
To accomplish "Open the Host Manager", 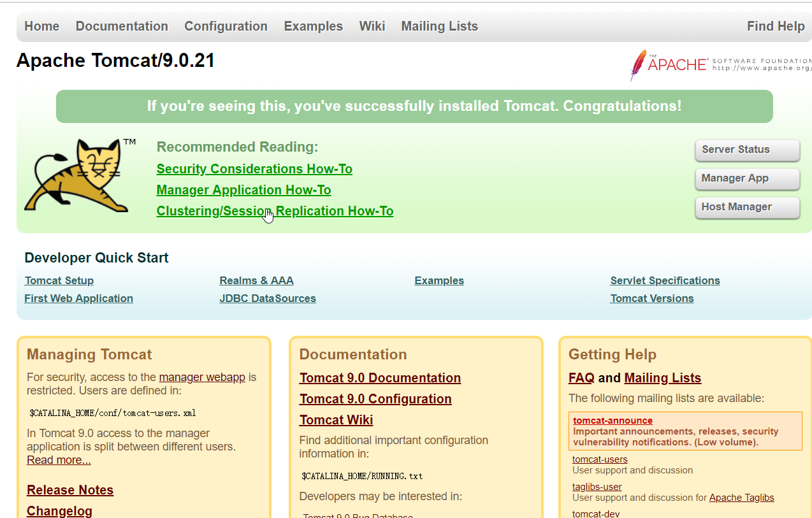I will [747, 208].
